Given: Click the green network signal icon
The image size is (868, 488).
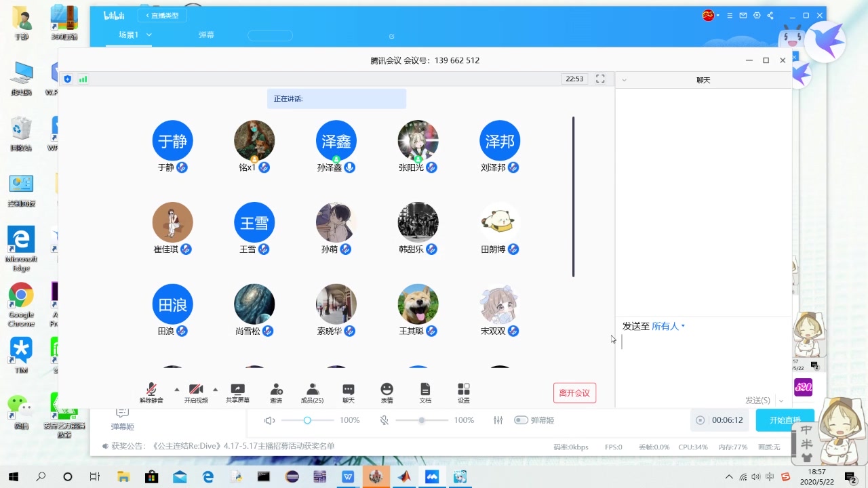Looking at the screenshot, I should click(x=83, y=79).
